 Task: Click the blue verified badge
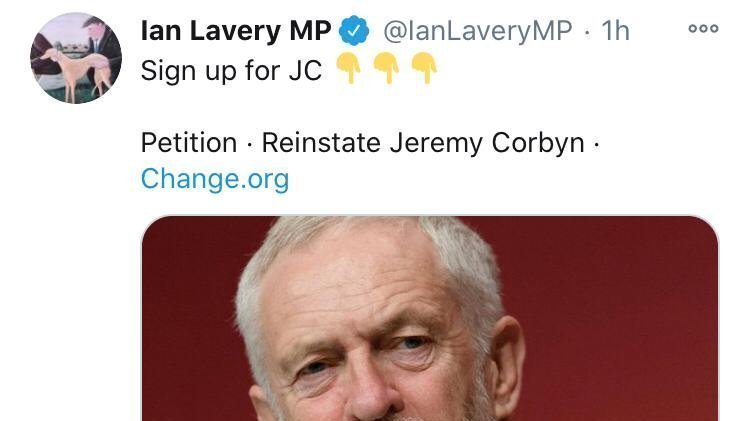354,32
